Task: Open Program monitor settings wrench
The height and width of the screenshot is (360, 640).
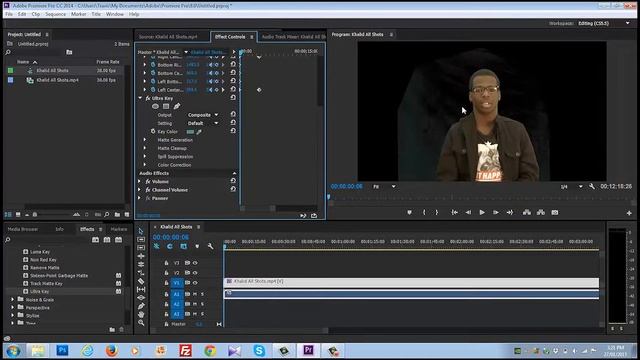Action: pos(591,187)
